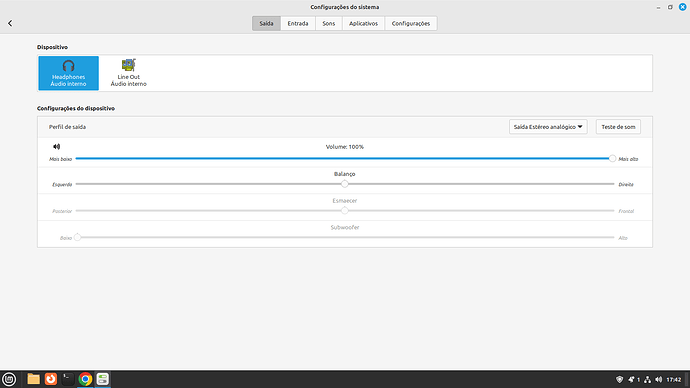Click the show desktop strip at the panel edge
The height and width of the screenshot is (388, 690).
tap(687, 379)
